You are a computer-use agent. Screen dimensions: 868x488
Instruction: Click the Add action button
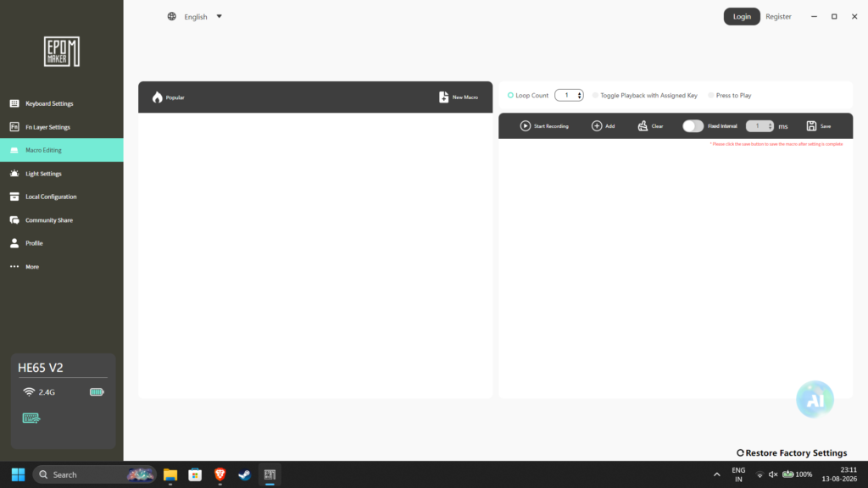[603, 126]
